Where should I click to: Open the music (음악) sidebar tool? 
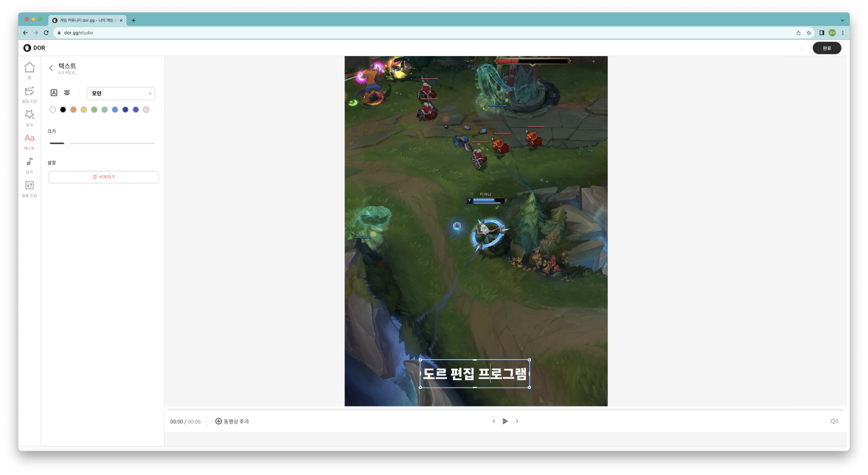click(x=29, y=165)
